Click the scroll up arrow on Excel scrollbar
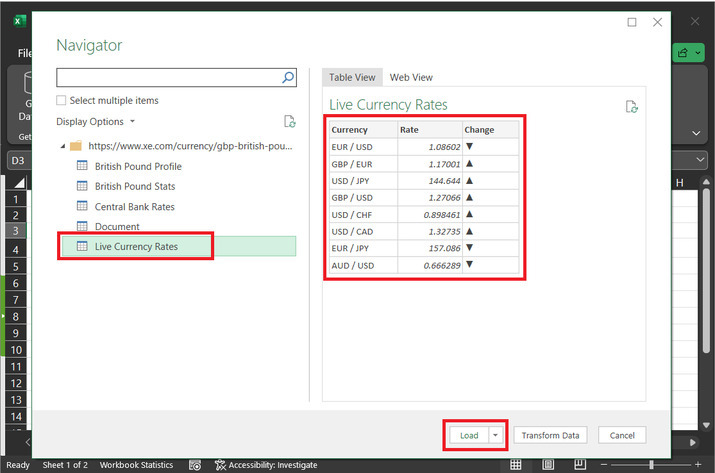The height and width of the screenshot is (473, 715). pos(706,182)
